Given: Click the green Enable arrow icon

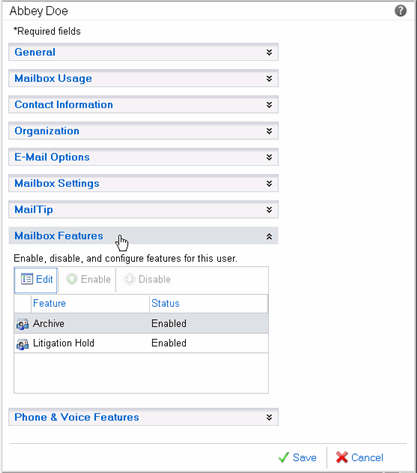Looking at the screenshot, I should 72,279.
